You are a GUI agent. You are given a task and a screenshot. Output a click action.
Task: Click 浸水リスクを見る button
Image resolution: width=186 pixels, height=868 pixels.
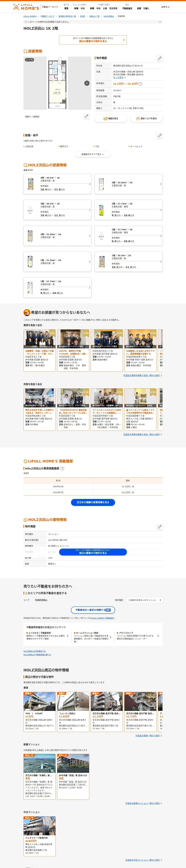(146, 119)
